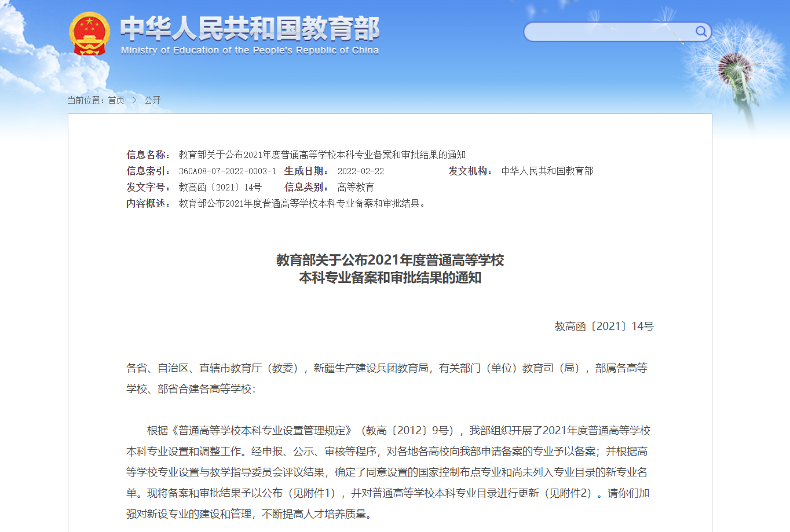Click the index number 360A08-07-2022-0003-1
790x532 pixels.
227,171
